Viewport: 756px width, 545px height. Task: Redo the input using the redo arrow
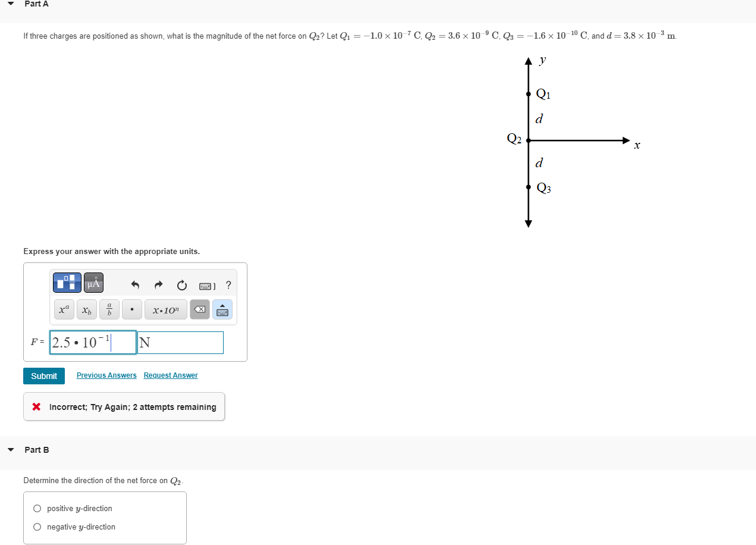pos(158,285)
